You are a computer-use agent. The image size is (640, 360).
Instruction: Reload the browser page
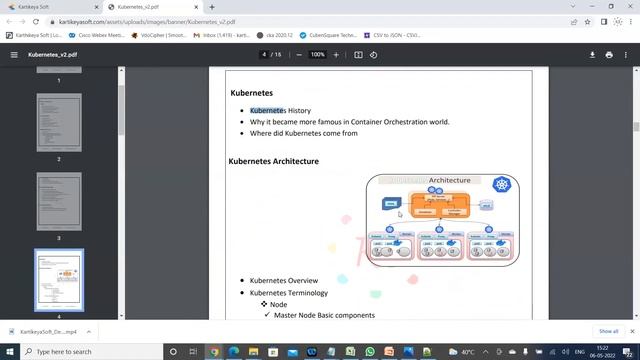click(x=36, y=22)
